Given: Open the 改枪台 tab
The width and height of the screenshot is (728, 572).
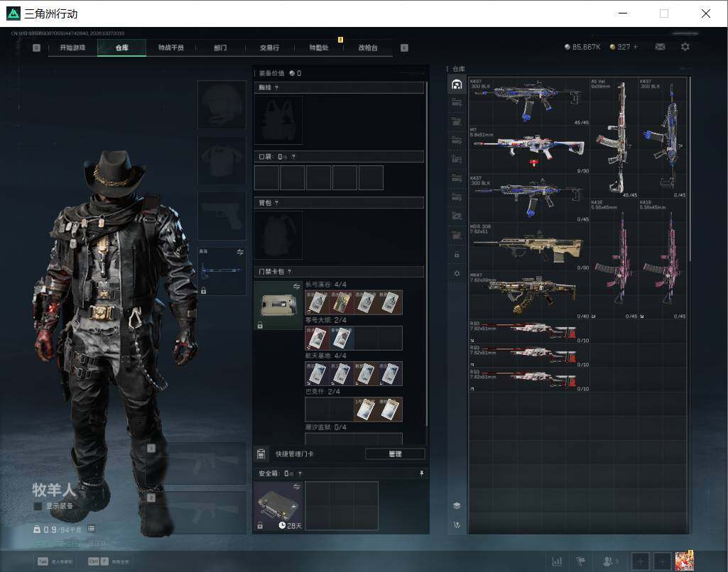Looking at the screenshot, I should coord(368,48).
